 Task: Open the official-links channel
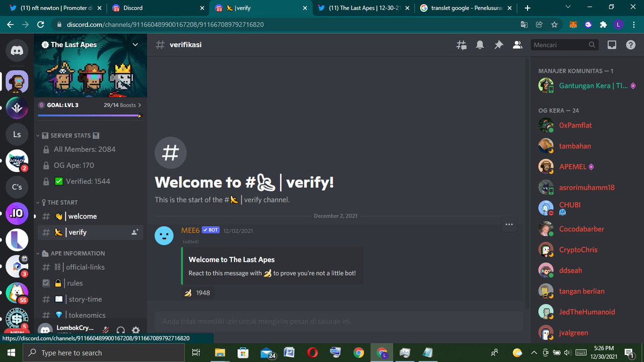(90, 267)
